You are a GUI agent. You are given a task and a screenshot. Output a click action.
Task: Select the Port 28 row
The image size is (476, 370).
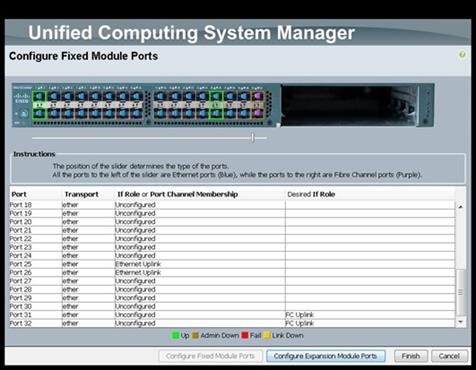coord(232,289)
